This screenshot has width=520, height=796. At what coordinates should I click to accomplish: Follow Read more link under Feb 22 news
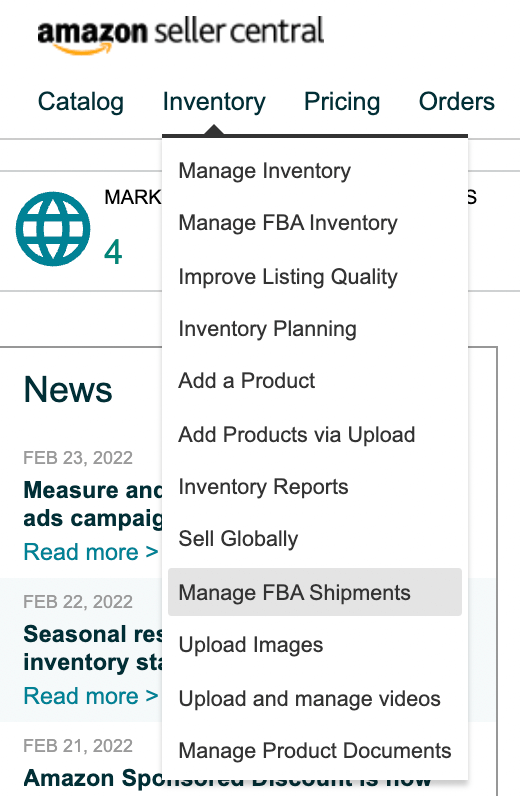[x=91, y=696]
